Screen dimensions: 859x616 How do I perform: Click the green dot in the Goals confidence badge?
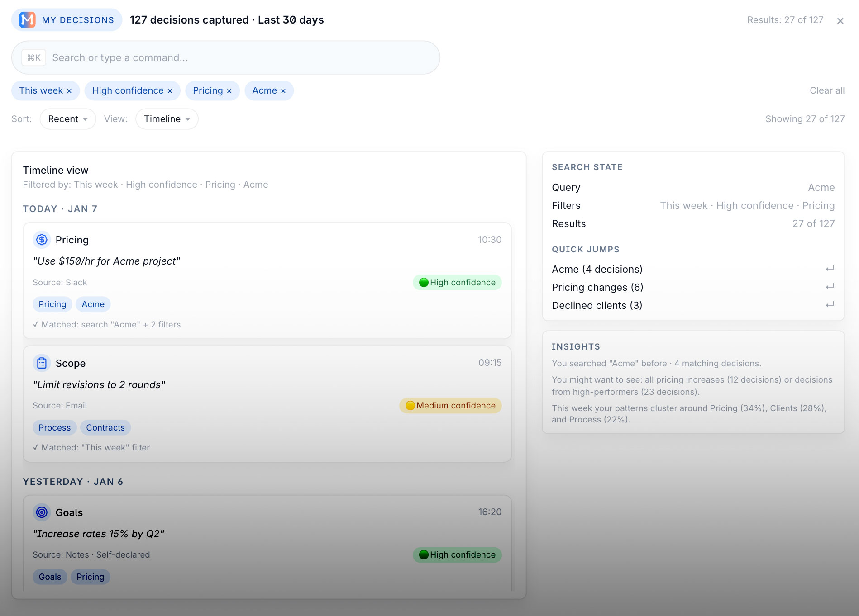(x=424, y=555)
